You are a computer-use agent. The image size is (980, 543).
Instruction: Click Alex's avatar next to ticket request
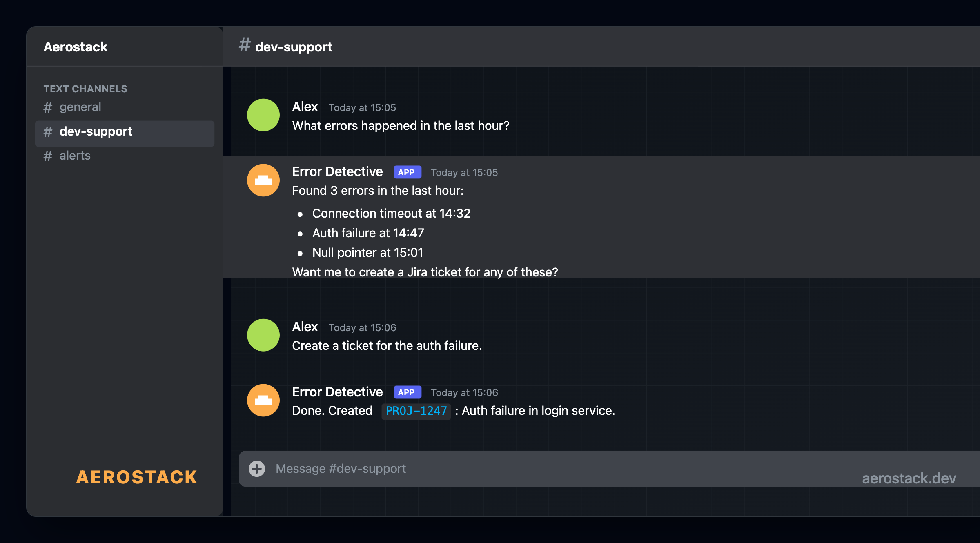263,335
